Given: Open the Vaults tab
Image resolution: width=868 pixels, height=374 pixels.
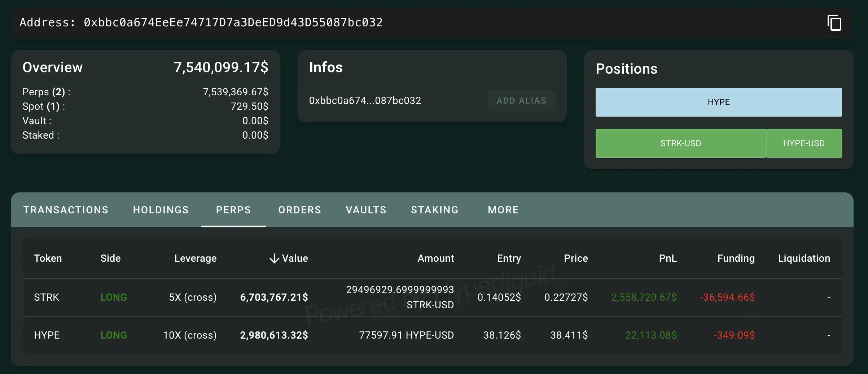Looking at the screenshot, I should [366, 210].
